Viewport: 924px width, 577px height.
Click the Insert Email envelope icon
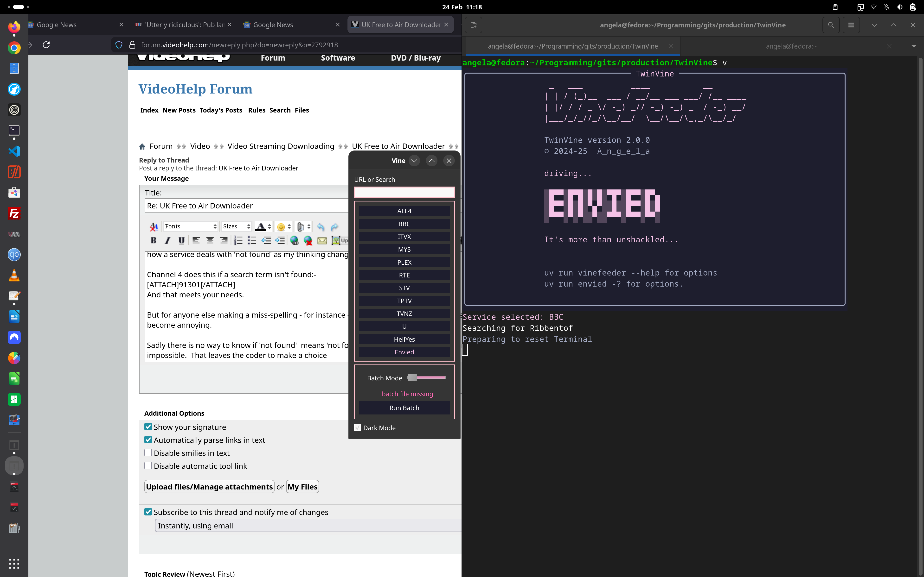[322, 240]
